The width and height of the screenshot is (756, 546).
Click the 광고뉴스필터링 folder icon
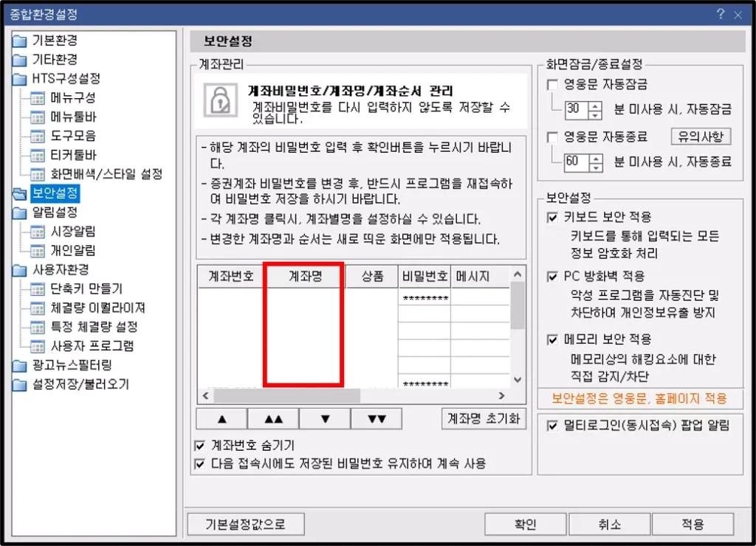click(19, 365)
